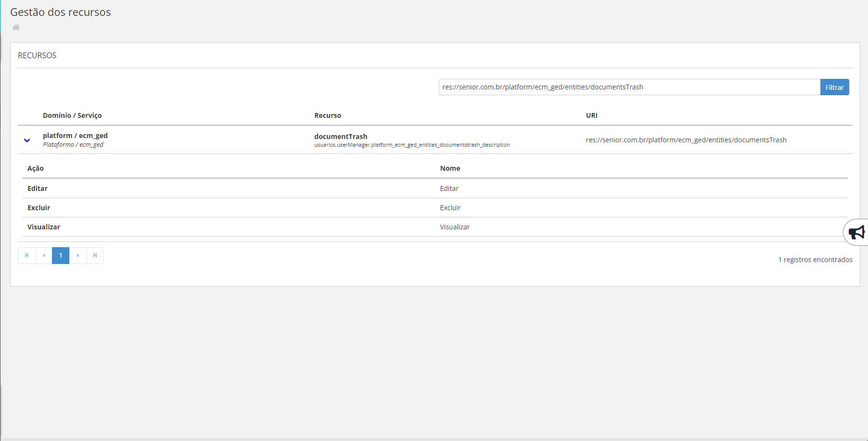Click the Excluir action row
Viewport: 868px width, 441px height.
click(39, 208)
